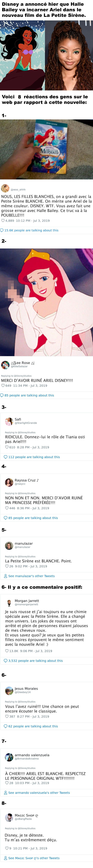
Task: Click the heart icon on woo_ahhh's tweet
Action: pos(3,221)
